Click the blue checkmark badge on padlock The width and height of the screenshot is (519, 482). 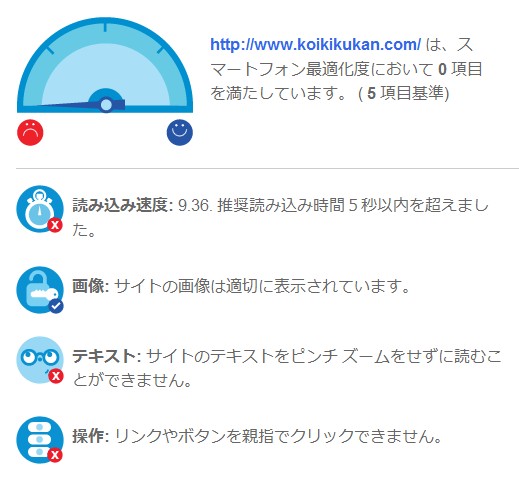[x=56, y=306]
